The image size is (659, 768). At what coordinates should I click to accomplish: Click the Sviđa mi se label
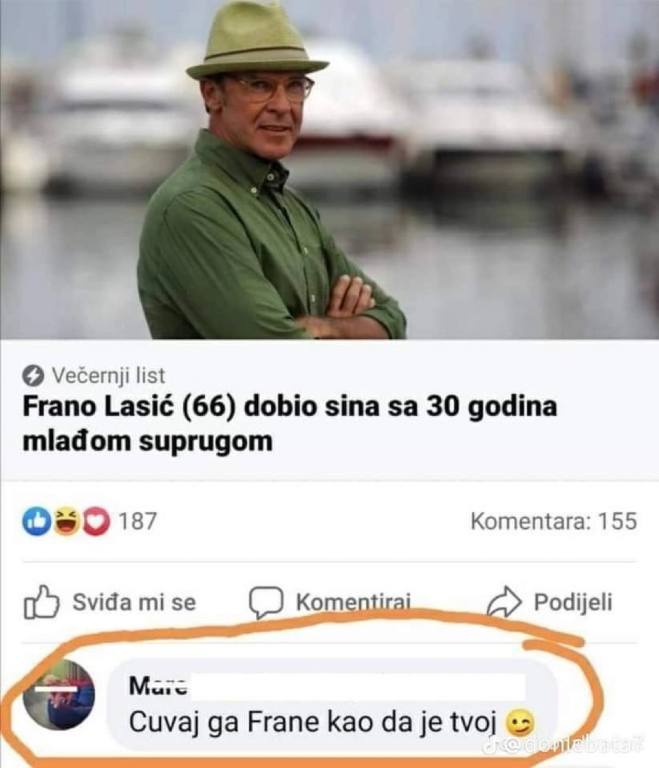click(x=134, y=602)
